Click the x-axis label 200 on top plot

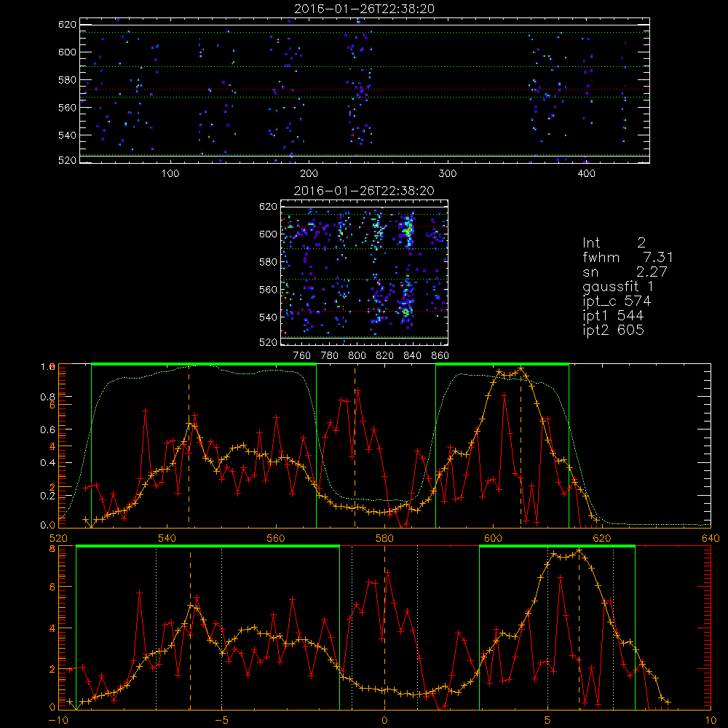(309, 174)
